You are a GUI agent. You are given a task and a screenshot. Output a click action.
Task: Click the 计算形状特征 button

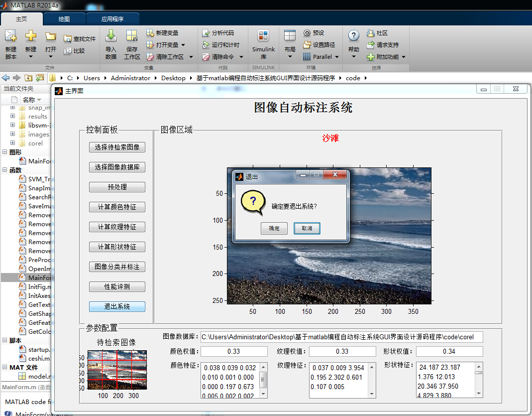click(117, 247)
